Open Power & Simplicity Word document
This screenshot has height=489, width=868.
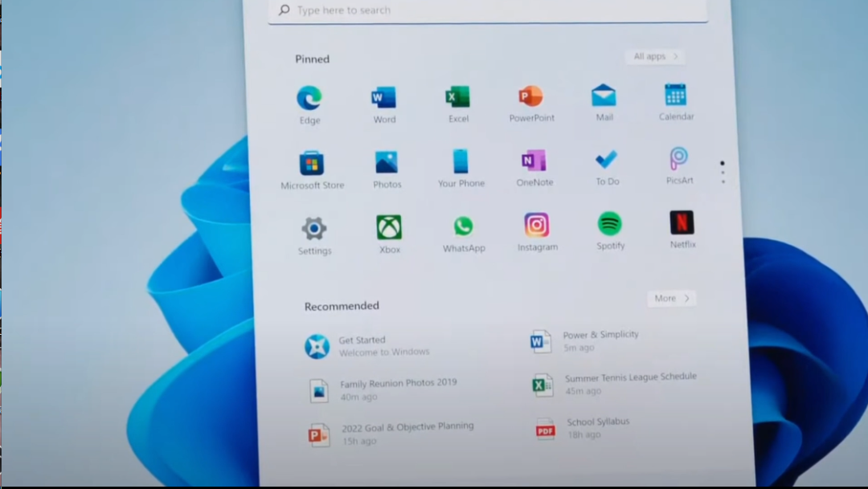(584, 340)
